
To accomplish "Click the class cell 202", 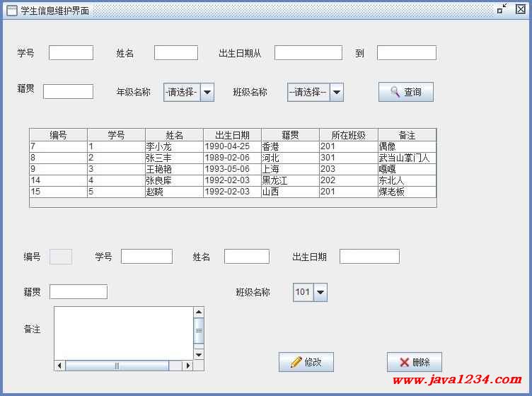I will pyautogui.click(x=349, y=180).
